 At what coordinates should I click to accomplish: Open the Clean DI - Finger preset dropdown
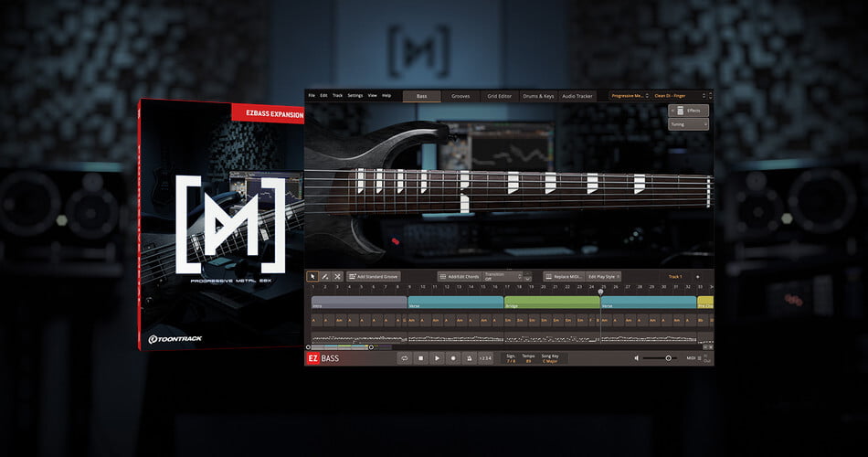tap(680, 96)
